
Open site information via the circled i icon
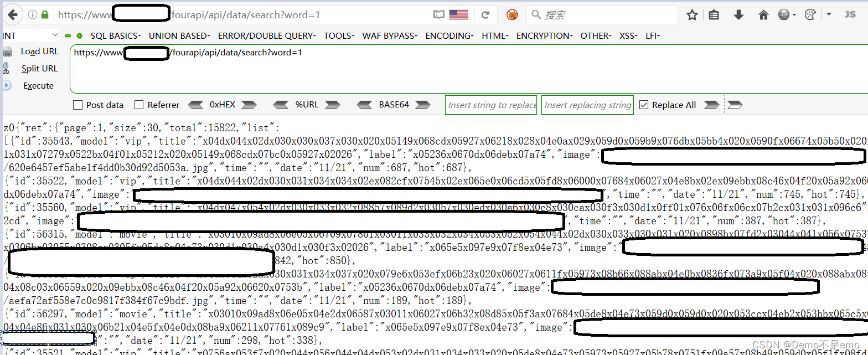click(x=33, y=15)
